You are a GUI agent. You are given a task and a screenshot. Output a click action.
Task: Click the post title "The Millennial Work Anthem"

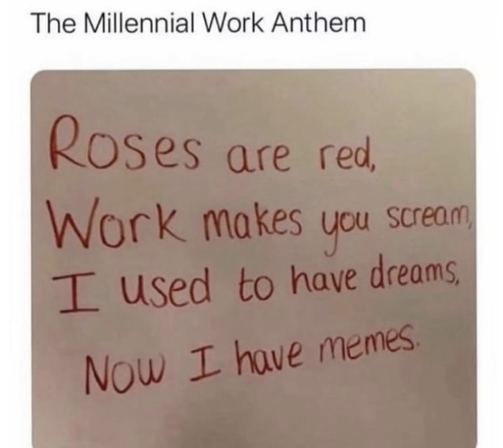(x=199, y=23)
